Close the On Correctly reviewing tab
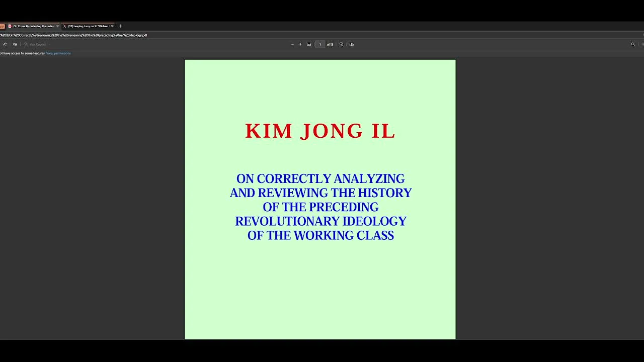This screenshot has height=362, width=644. (57, 26)
